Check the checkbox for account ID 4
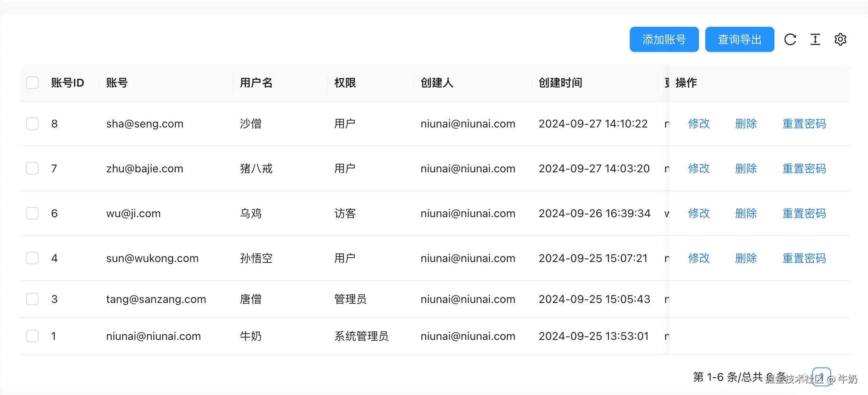The height and width of the screenshot is (395, 868). [x=32, y=258]
